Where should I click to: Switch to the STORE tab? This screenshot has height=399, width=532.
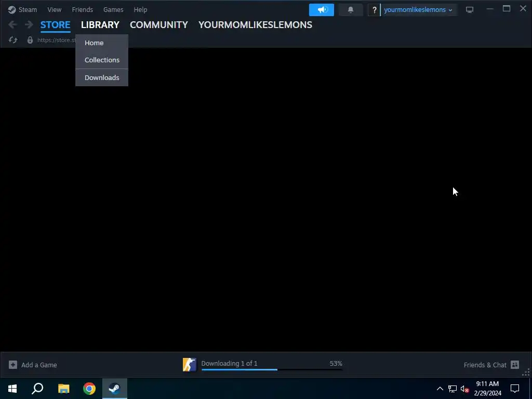pos(55,25)
